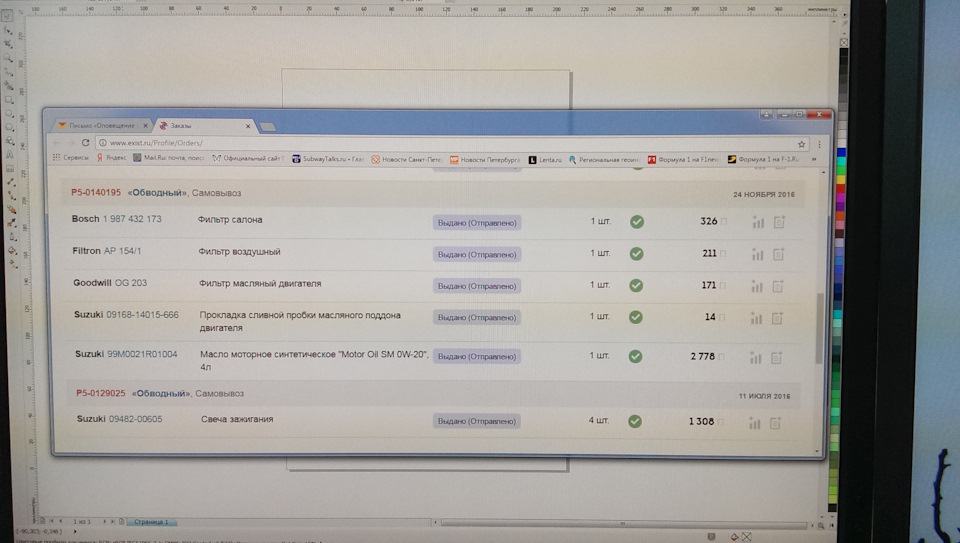Select the Ellipse tool in CorelDRAW toolbox
Screen dimensions: 960x543
click(x=9, y=113)
